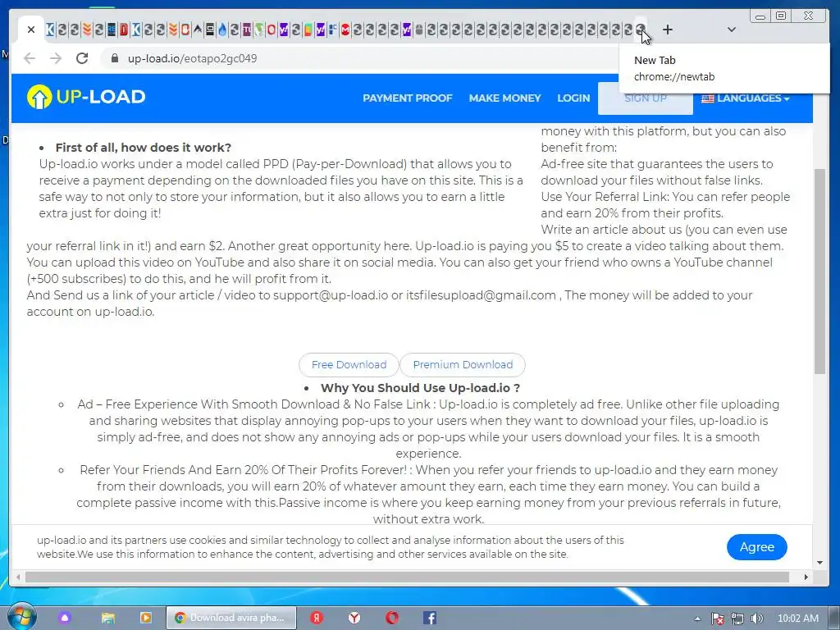Open the MAKE MONEY page
Image resolution: width=840 pixels, height=630 pixels.
(x=504, y=98)
